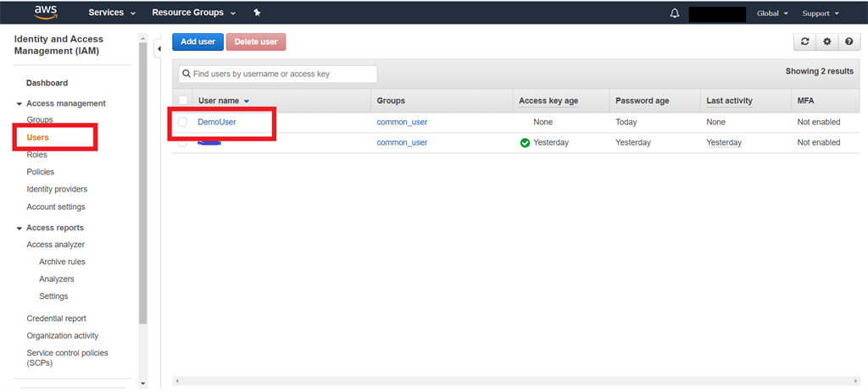Click Not enabled MFA in DemoUser row
Image resolution: width=868 pixels, height=392 pixels.
(819, 122)
